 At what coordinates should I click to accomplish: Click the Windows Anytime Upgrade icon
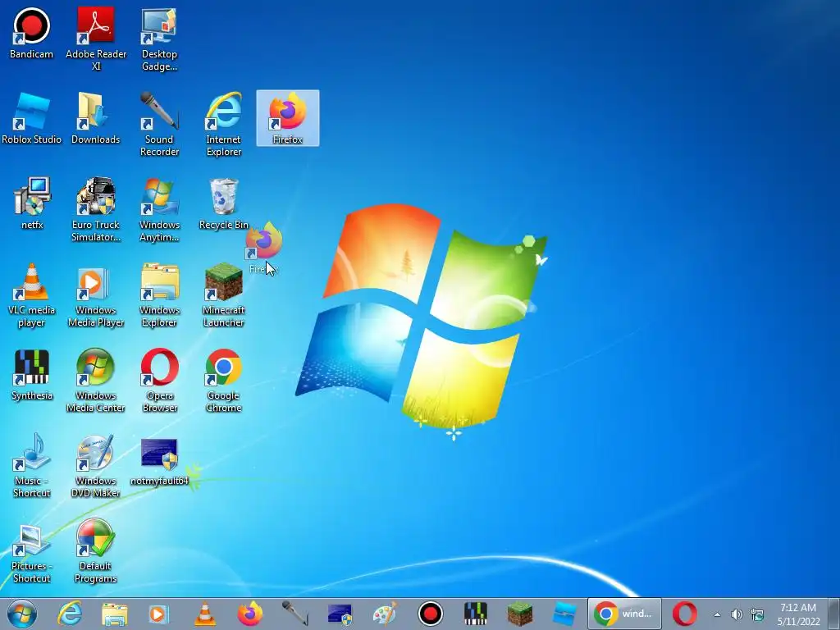(159, 209)
